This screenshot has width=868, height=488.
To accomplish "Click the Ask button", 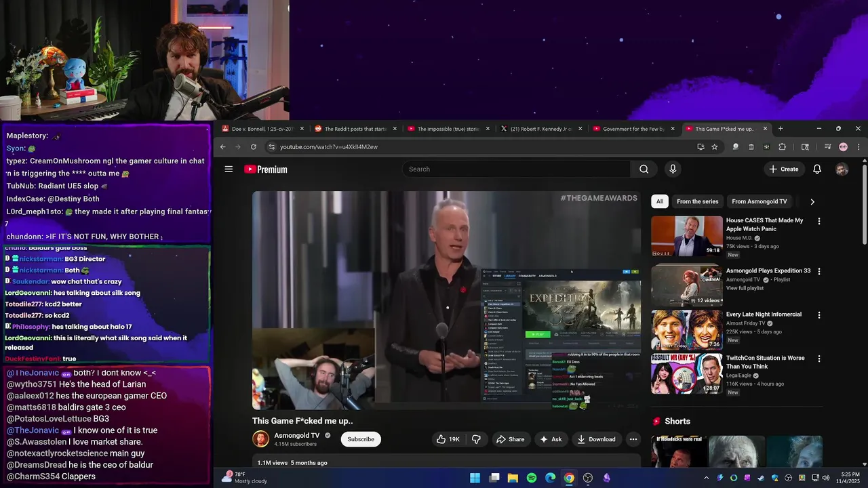I will (x=551, y=439).
